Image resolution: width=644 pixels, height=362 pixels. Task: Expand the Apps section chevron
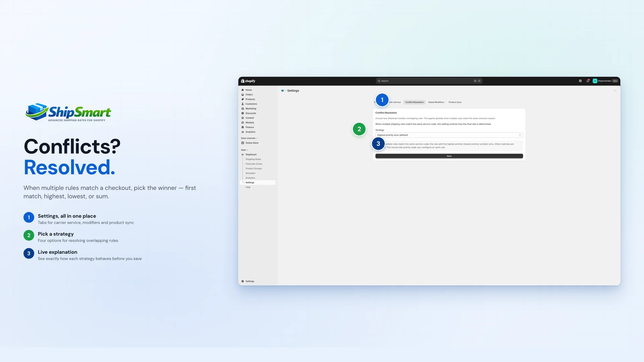pyautogui.click(x=247, y=150)
